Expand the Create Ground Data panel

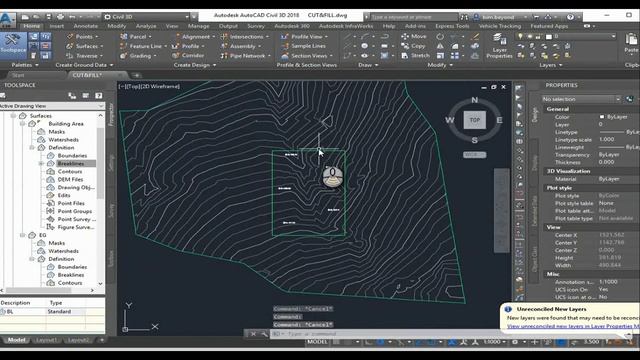[84, 65]
